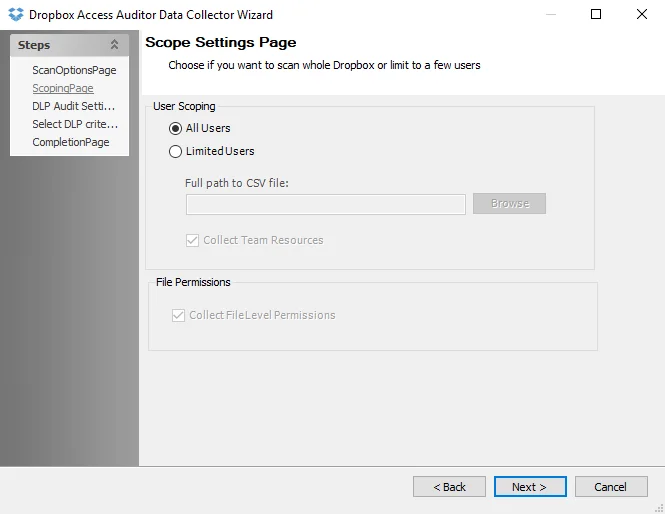This screenshot has width=665, height=514.
Task: Click the Steps panel header
Action: 70,45
